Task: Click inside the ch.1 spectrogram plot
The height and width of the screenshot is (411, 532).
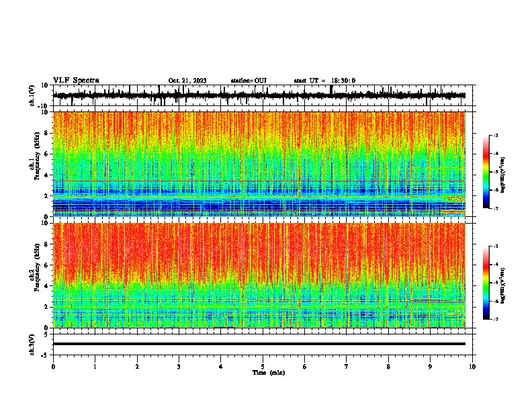Action: (259, 164)
